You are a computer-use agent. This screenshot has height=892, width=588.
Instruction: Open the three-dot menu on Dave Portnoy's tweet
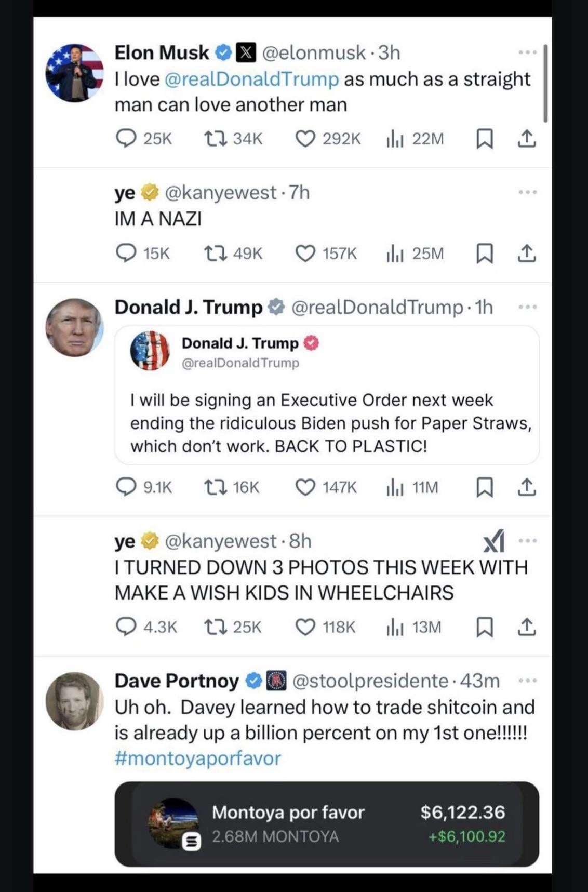click(x=527, y=680)
